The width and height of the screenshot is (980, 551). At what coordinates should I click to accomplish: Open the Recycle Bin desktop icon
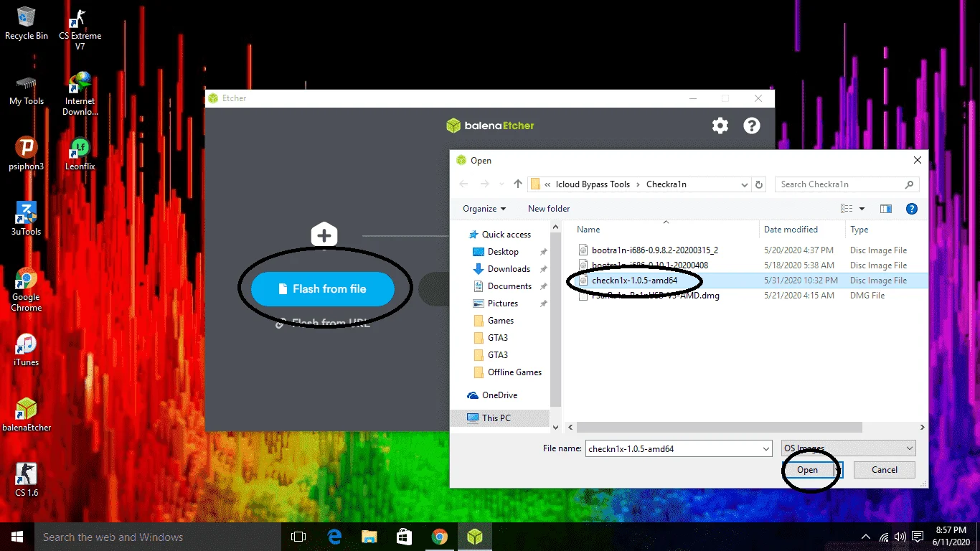(x=27, y=23)
